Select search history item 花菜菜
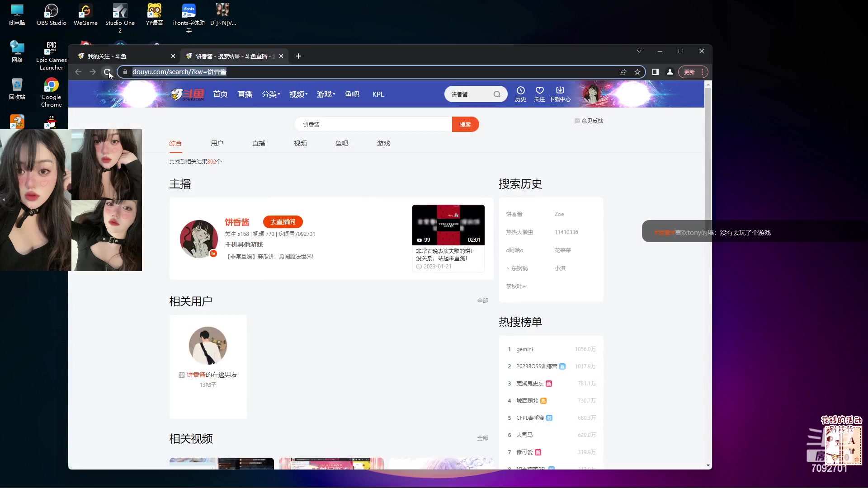 click(563, 250)
